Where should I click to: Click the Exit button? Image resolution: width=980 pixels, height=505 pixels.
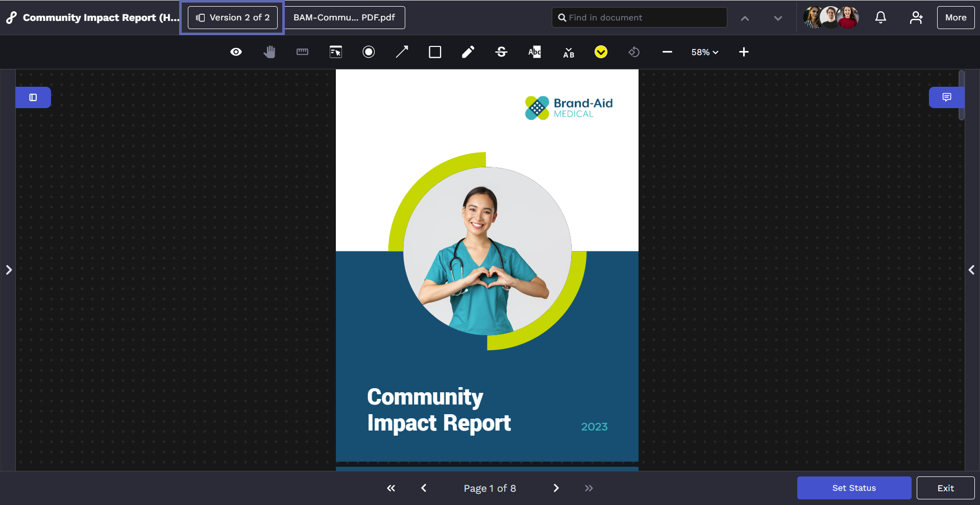(945, 488)
